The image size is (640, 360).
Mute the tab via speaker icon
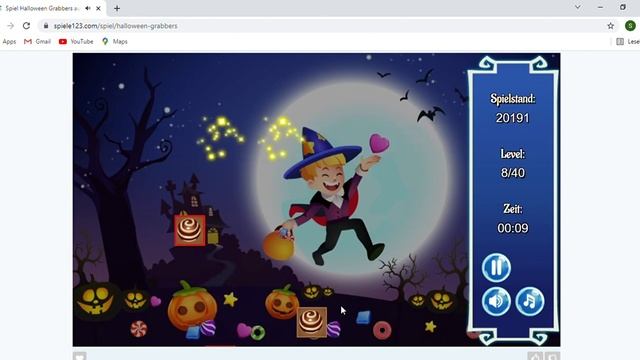pyautogui.click(x=88, y=8)
